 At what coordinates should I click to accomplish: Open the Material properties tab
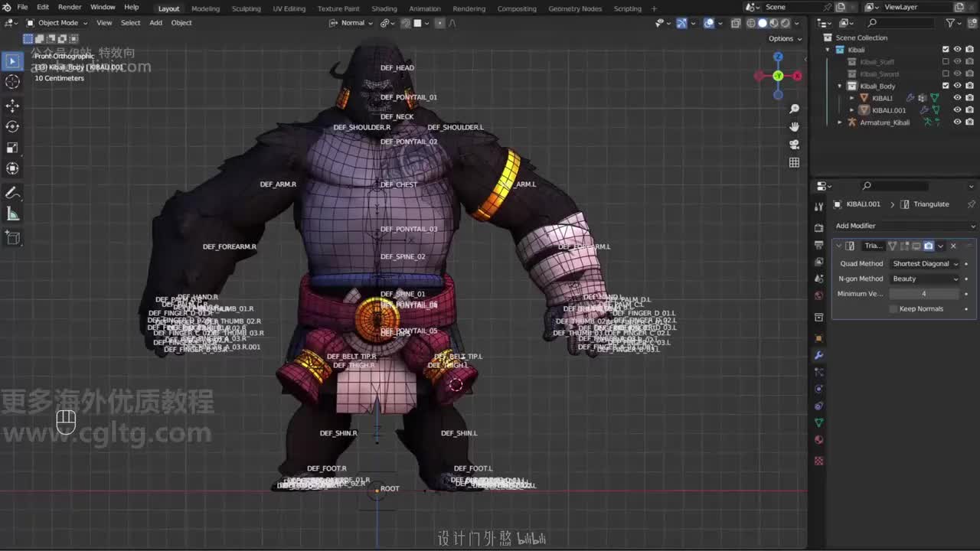(818, 440)
